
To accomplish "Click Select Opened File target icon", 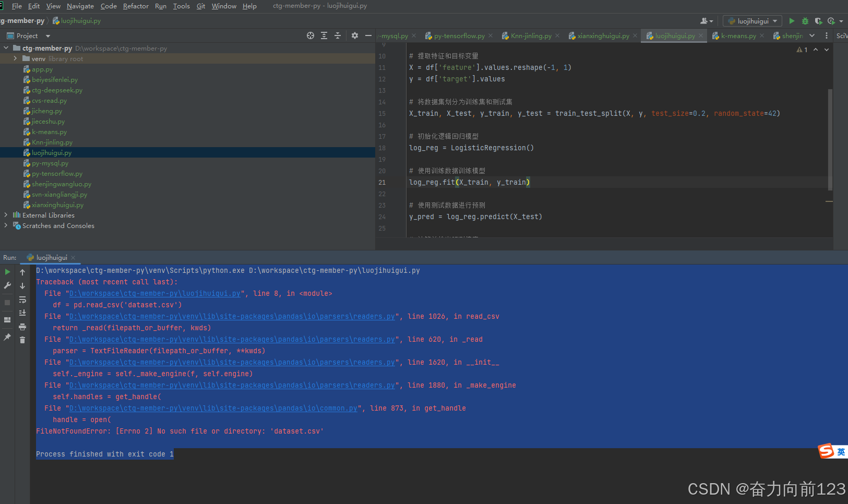I will [x=310, y=35].
